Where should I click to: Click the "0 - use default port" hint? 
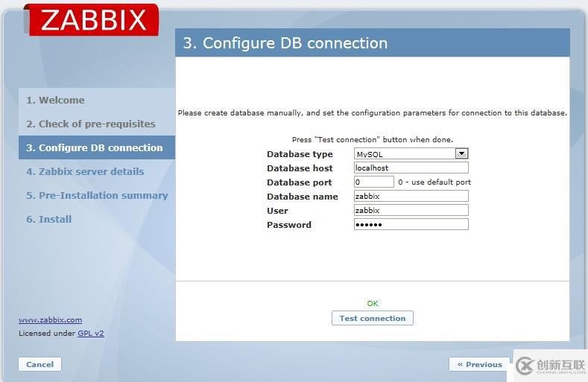coord(434,182)
